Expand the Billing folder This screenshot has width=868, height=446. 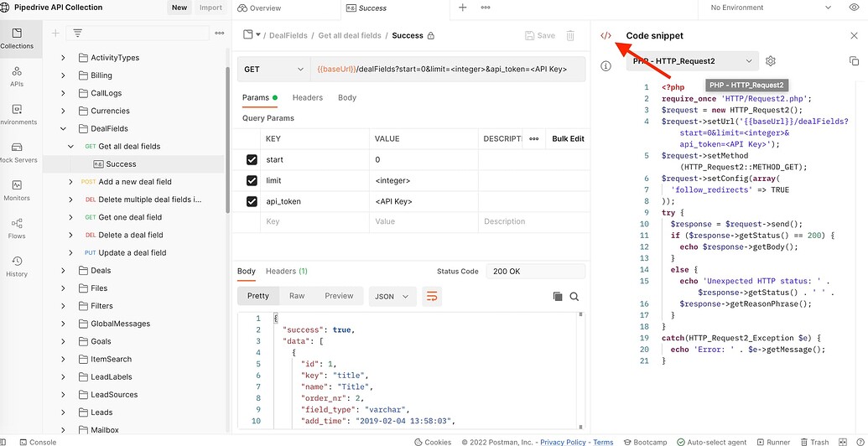click(x=63, y=75)
